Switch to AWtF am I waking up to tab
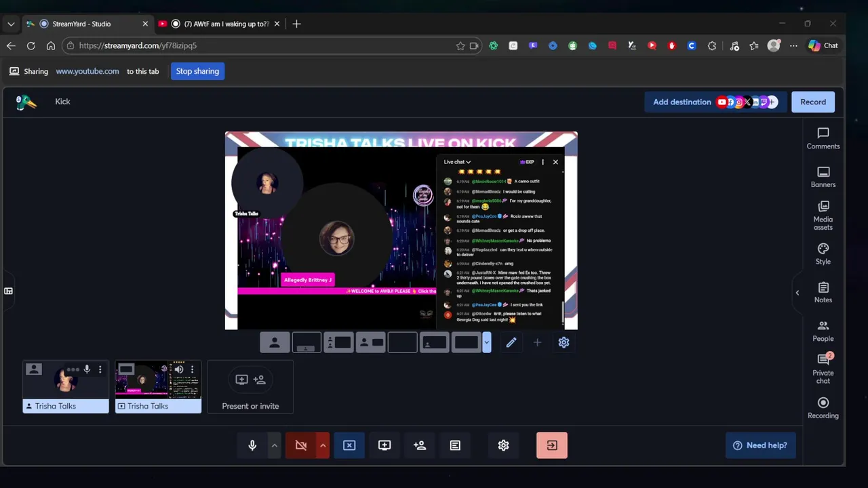This screenshot has width=868, height=488. pos(219,24)
